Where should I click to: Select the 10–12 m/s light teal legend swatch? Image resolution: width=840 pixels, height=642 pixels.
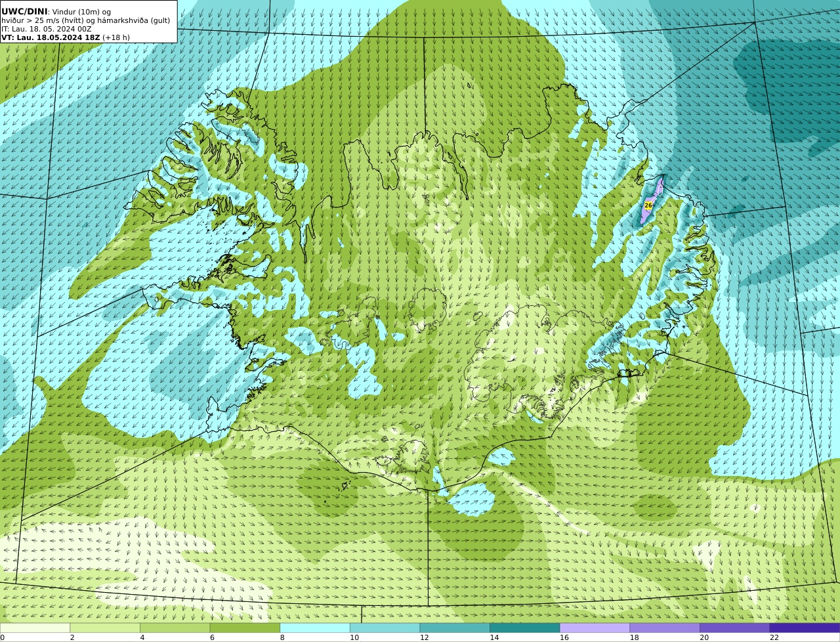[385, 628]
